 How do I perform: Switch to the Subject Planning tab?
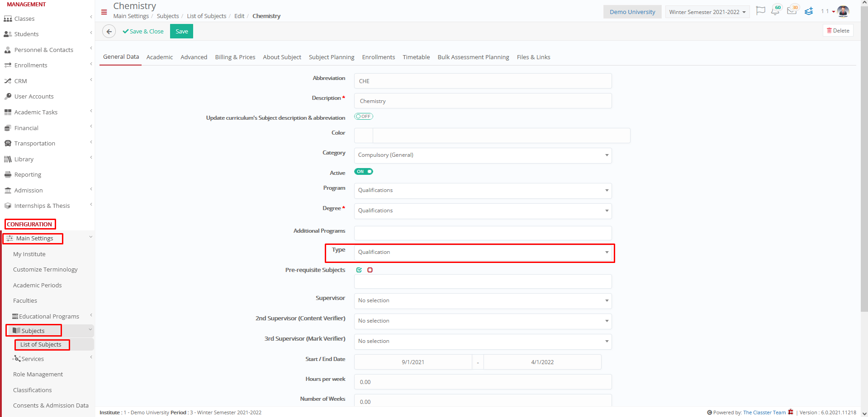click(x=332, y=57)
